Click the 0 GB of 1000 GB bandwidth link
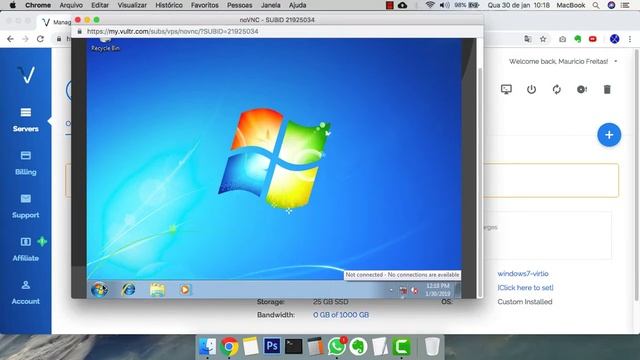This screenshot has width=640, height=360. click(x=341, y=315)
